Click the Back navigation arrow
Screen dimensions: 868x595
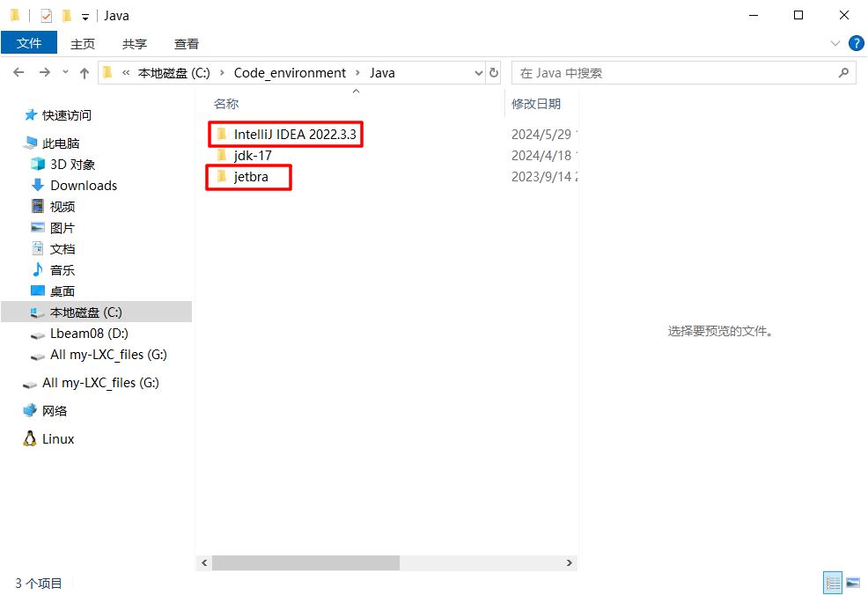(x=19, y=73)
